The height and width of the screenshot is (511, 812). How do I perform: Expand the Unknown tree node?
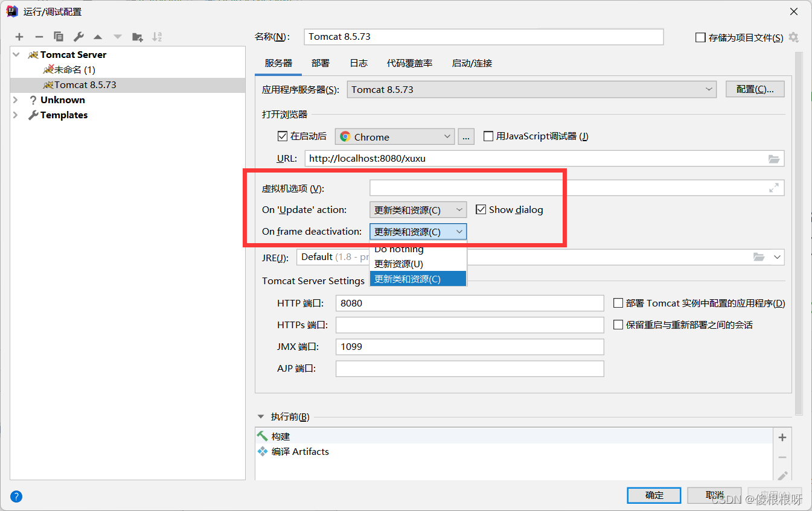coord(16,100)
